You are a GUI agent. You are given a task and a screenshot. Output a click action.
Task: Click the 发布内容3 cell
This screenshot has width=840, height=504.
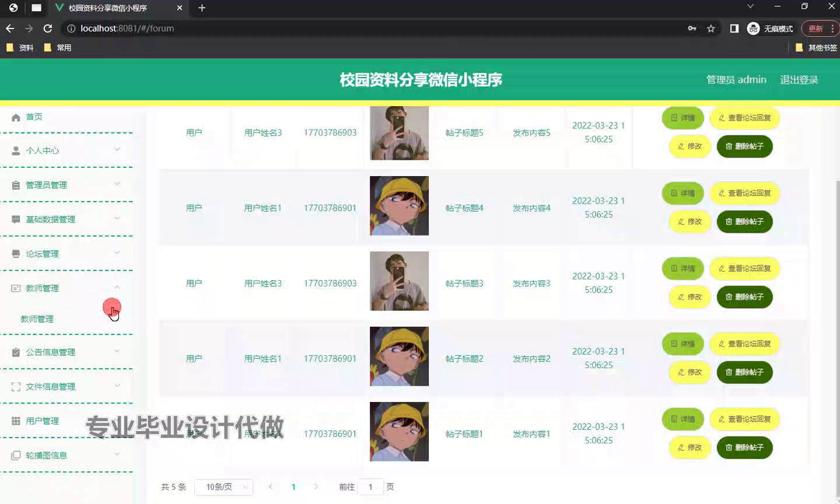(x=531, y=283)
